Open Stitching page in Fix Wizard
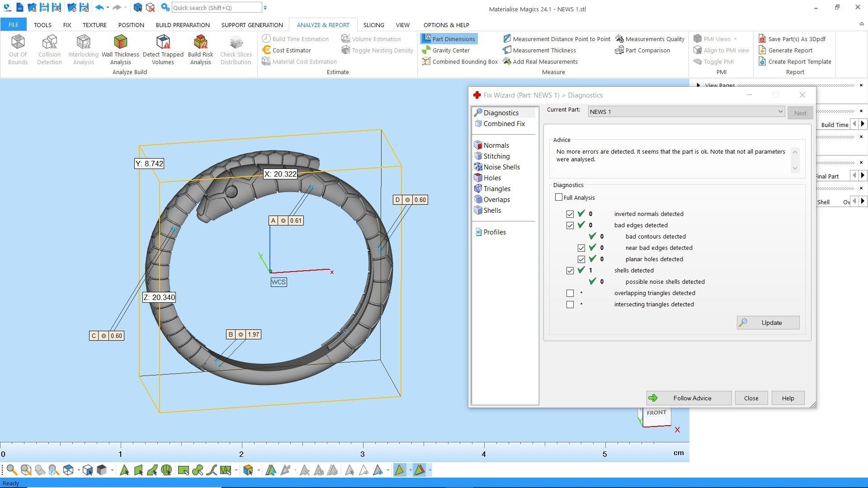The image size is (868, 488). pos(496,156)
